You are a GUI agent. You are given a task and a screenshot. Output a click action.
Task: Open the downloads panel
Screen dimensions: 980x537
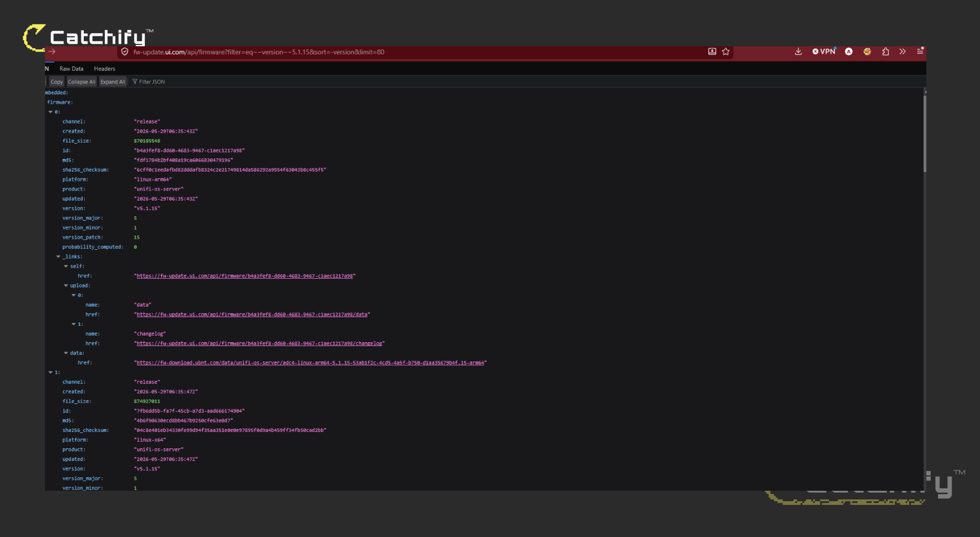click(x=798, y=52)
